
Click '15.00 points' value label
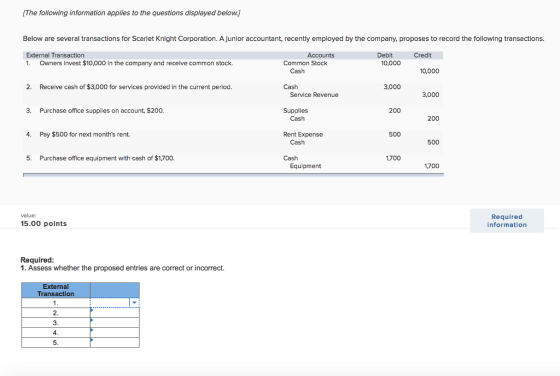click(x=44, y=224)
